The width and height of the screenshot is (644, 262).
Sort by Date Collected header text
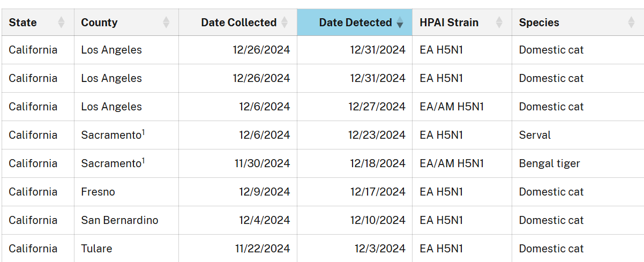[x=239, y=23]
